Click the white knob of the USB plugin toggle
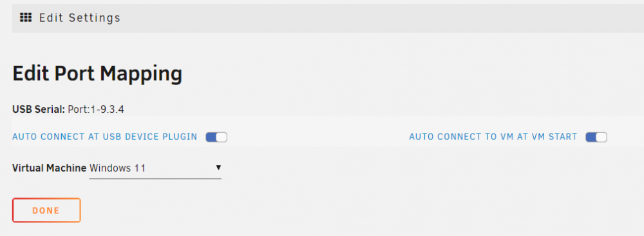 tap(222, 137)
